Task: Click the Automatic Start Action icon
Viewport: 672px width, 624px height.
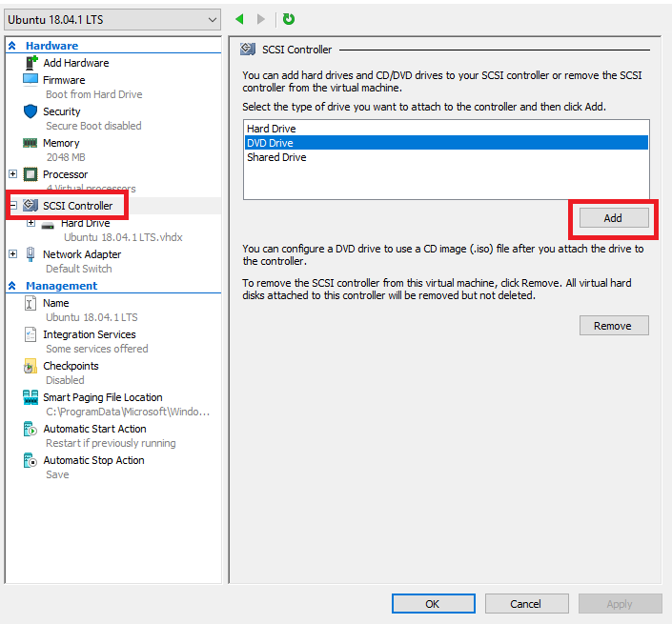Action: [30, 429]
